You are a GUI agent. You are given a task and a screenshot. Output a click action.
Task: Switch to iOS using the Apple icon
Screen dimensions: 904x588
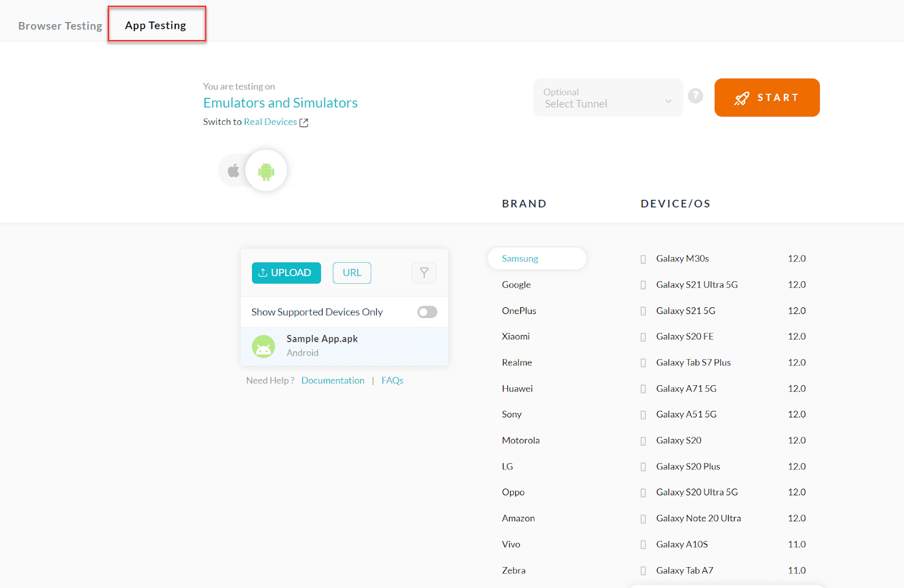(x=233, y=170)
